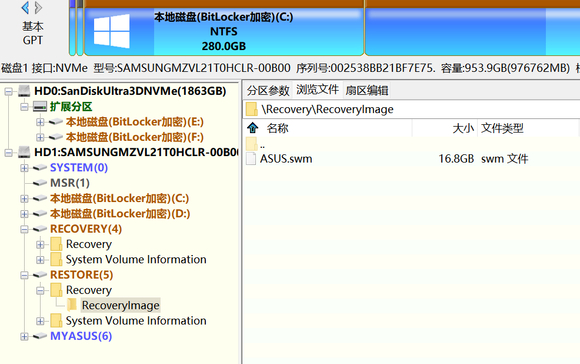Click the HD1 SAMSUNG hard disk icon
The image size is (580, 364).
(x=24, y=152)
